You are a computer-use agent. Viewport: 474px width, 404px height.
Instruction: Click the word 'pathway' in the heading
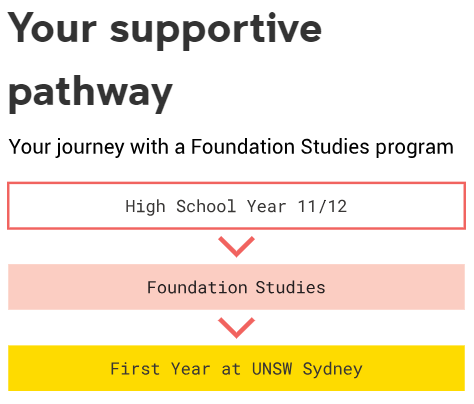[x=90, y=94]
